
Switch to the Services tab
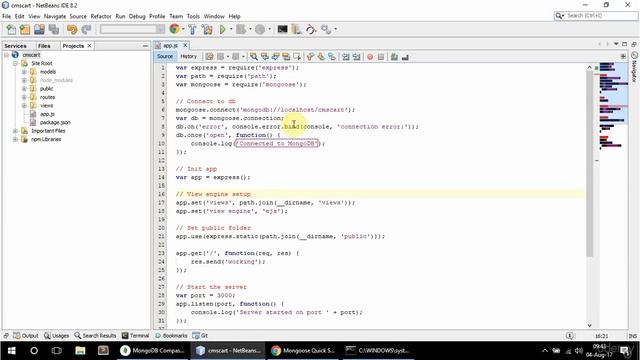pyautogui.click(x=16, y=46)
